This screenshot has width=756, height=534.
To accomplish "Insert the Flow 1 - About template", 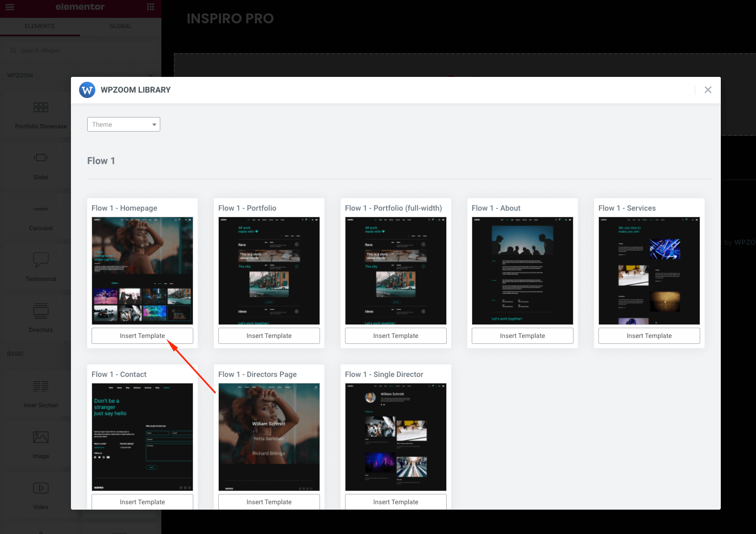I will click(523, 336).
